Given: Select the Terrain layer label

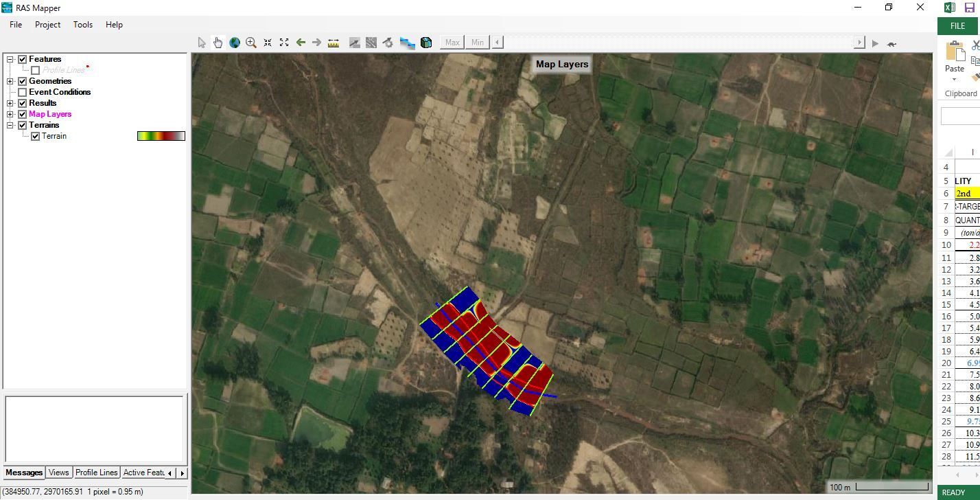Looking at the screenshot, I should 54,136.
